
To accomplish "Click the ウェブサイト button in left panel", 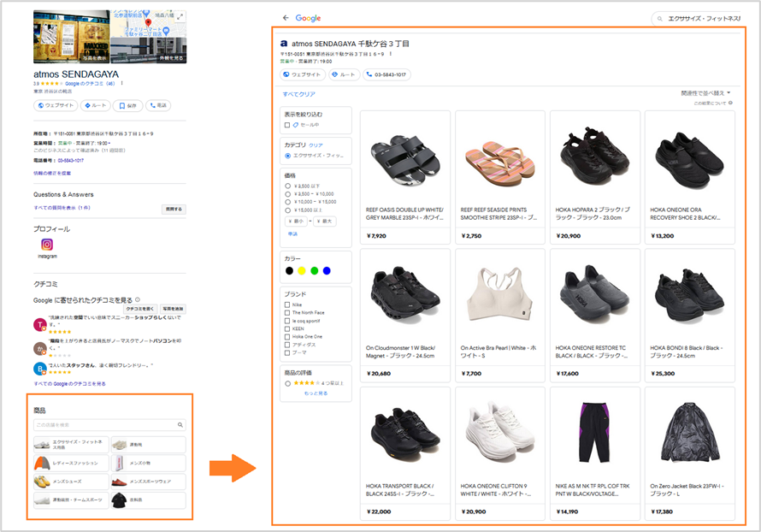I will coord(56,105).
